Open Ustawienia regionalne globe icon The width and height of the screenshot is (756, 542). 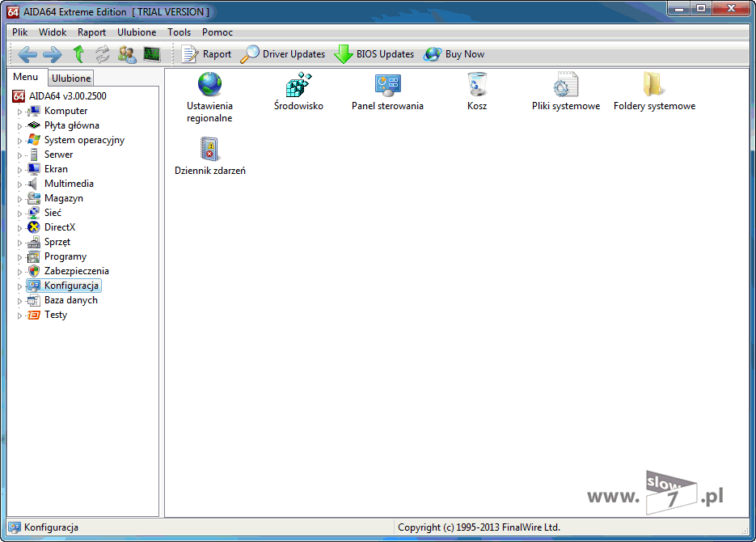[209, 84]
